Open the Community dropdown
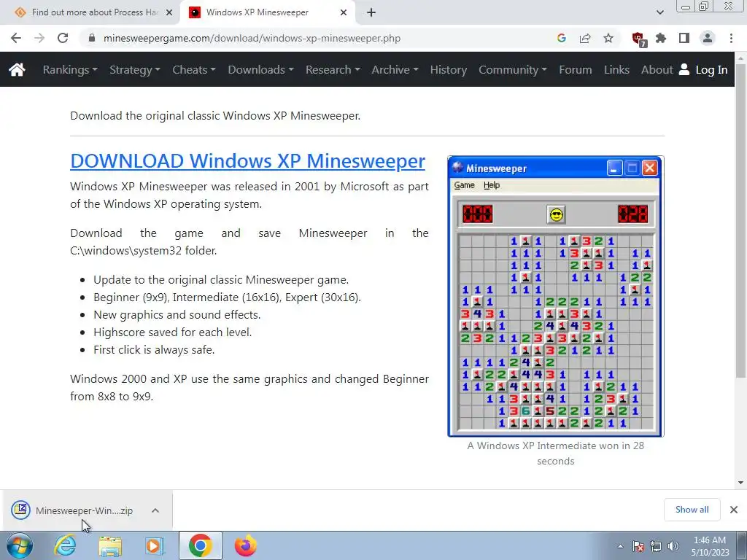747x560 pixels. [x=513, y=69]
